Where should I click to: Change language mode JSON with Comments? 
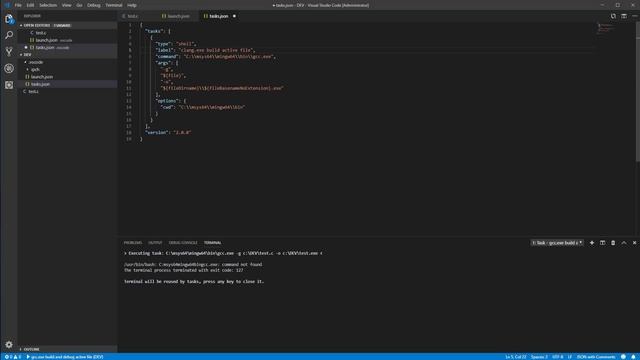(596, 357)
